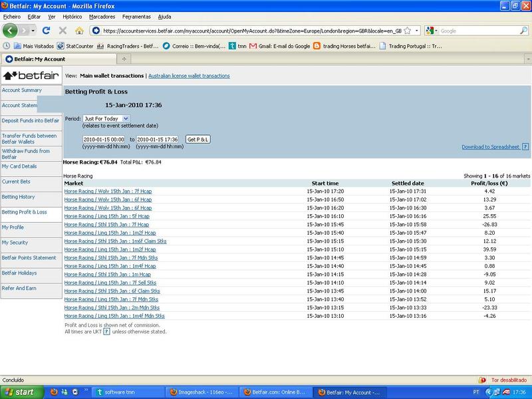Click the betfair logo

click(31, 75)
